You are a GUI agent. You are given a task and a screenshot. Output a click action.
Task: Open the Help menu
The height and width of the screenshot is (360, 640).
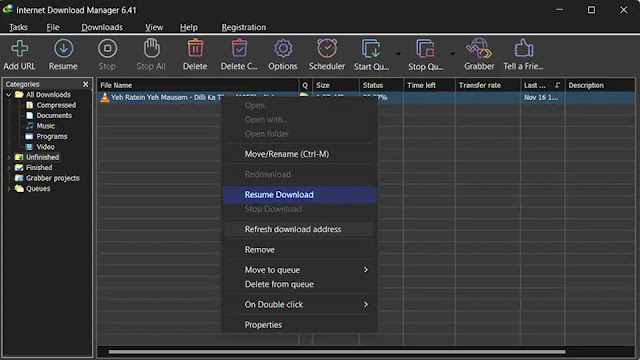point(189,27)
